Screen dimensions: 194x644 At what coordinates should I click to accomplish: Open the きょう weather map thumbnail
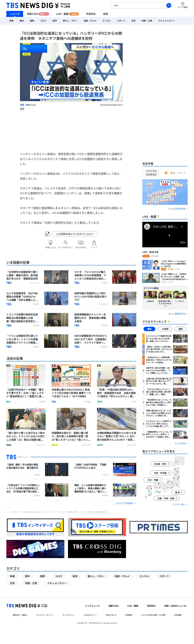165,192
